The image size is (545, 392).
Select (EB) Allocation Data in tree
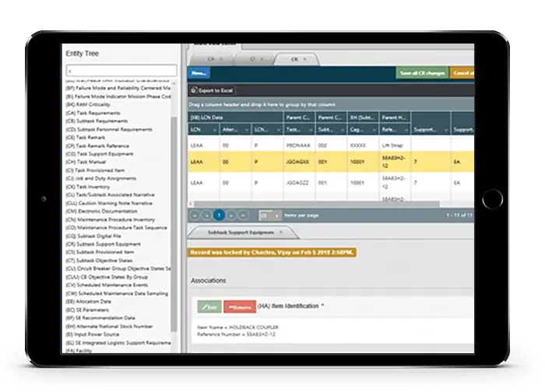[x=88, y=301]
